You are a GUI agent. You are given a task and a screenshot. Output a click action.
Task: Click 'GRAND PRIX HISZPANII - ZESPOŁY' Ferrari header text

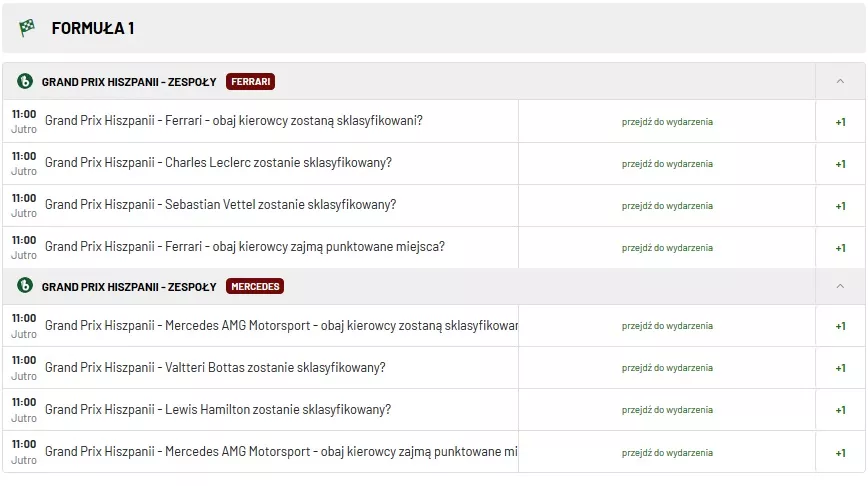click(129, 82)
